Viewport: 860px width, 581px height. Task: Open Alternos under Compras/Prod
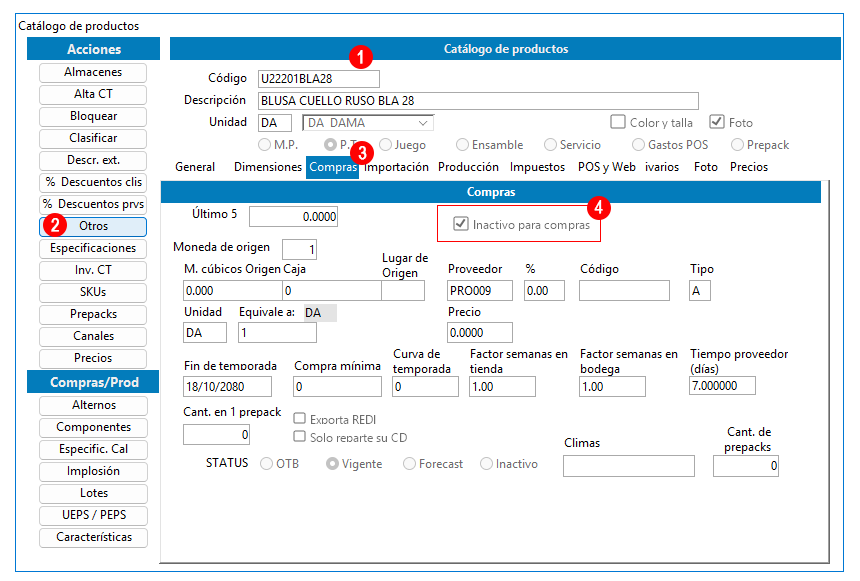93,405
